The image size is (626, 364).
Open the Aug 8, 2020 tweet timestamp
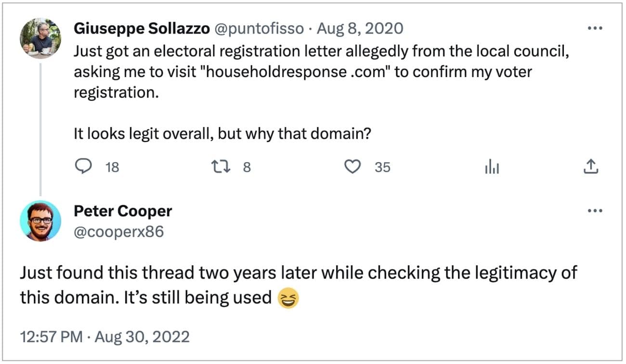tap(360, 29)
